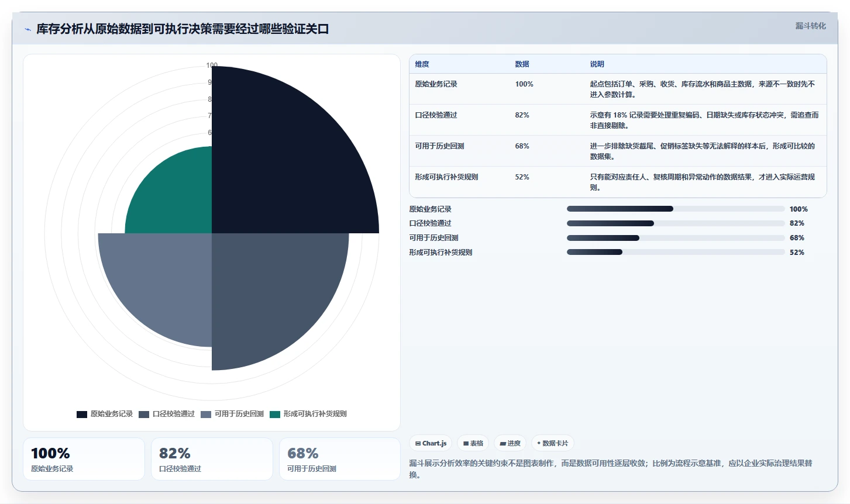850x504 pixels.
Task: Click the 漏斗转化 tag in the header
Action: [810, 26]
